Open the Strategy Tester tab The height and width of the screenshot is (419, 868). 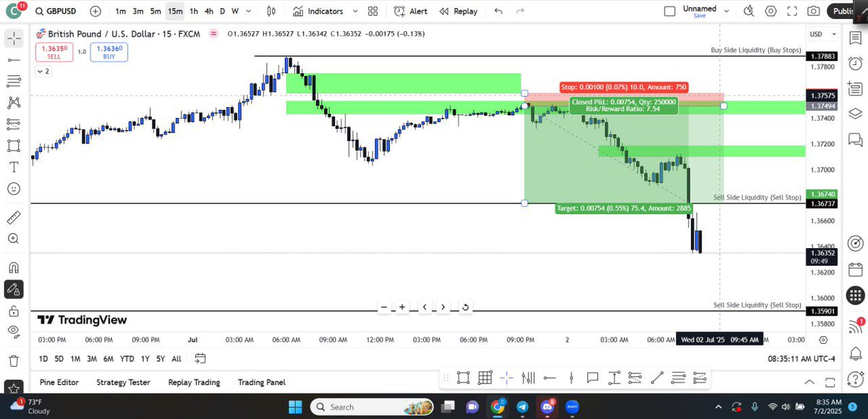point(124,382)
